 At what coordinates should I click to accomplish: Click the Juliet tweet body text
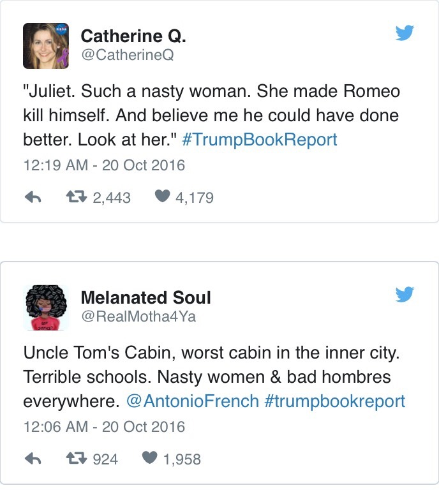(211, 116)
